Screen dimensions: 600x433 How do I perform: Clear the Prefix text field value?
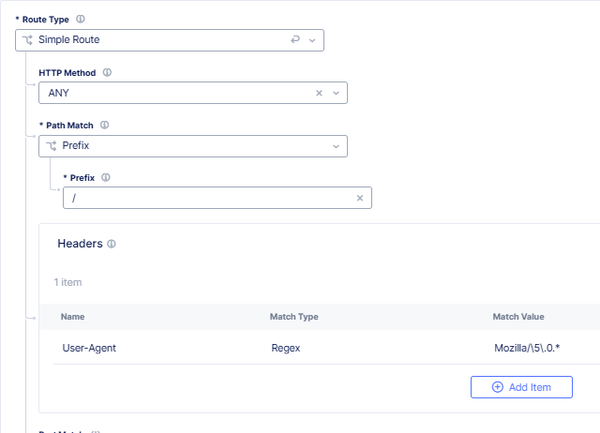point(360,198)
